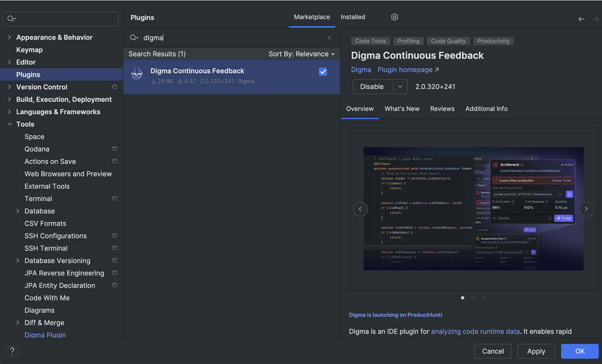
Task: Open the Reviews tab for Digma
Action: [442, 108]
